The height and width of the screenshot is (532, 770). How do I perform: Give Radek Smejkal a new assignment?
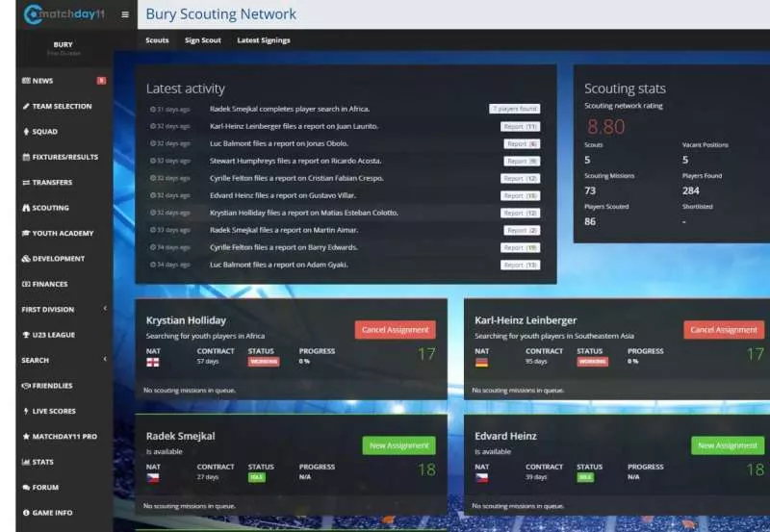click(x=398, y=445)
